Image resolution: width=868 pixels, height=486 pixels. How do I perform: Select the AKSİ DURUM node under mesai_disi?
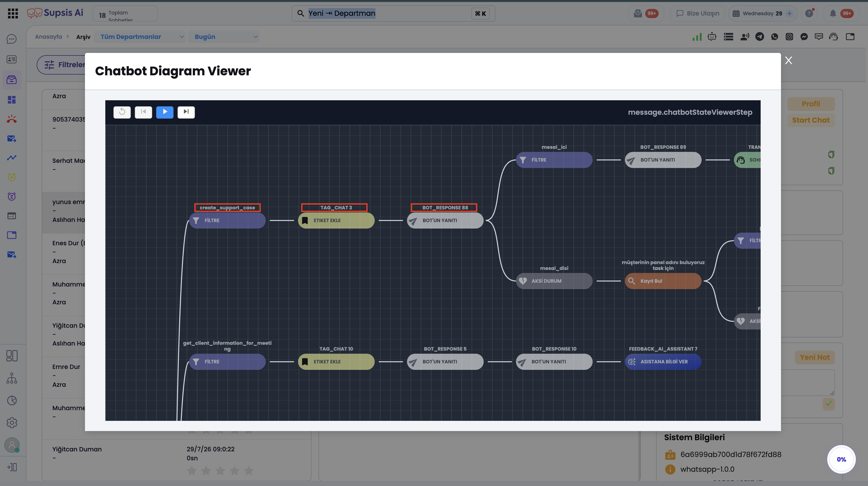[x=554, y=281]
